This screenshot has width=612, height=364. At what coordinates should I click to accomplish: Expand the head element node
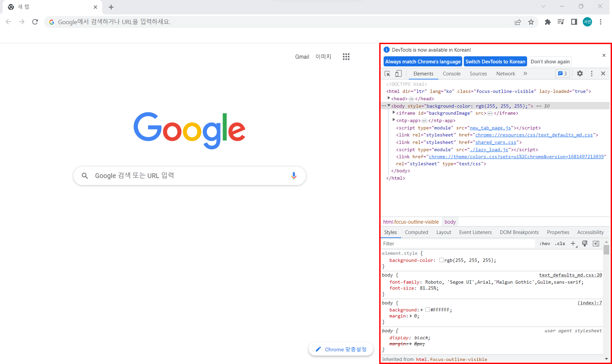pos(389,98)
